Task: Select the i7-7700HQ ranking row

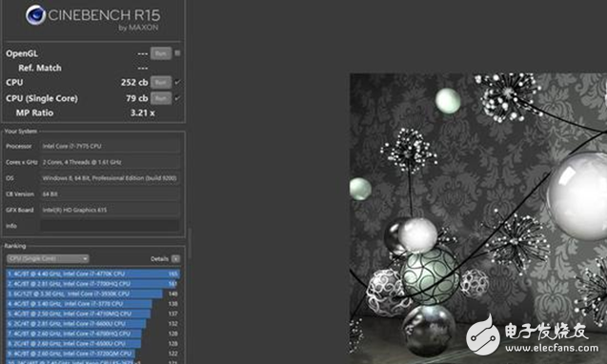Action: point(93,284)
